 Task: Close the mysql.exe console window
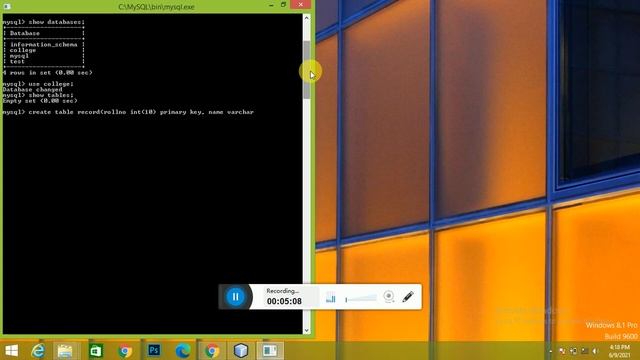coord(301,4)
